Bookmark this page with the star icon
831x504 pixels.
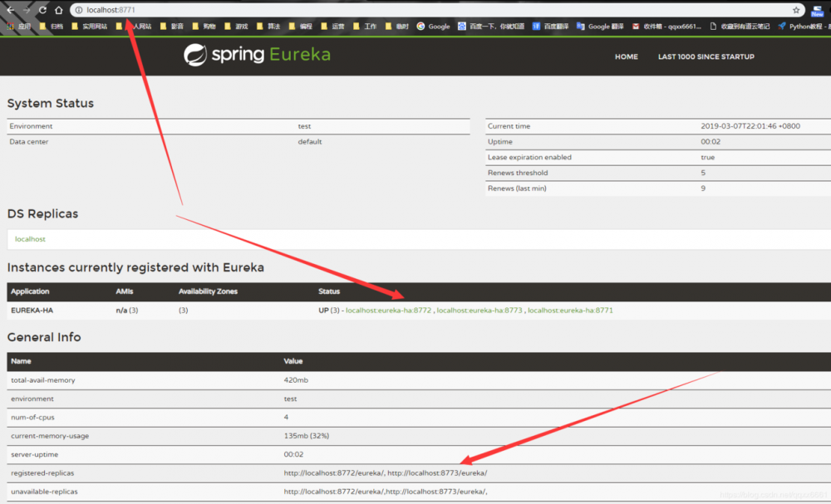796,10
